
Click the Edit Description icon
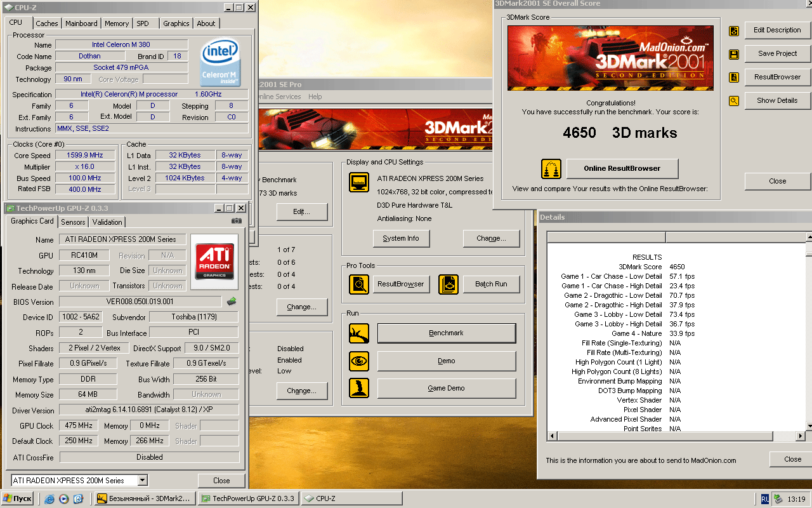tap(734, 30)
